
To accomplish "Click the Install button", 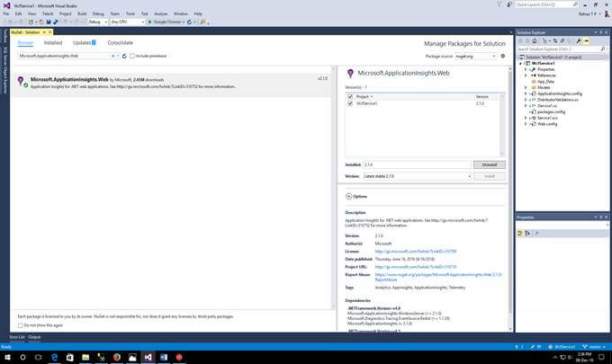I will click(490, 176).
